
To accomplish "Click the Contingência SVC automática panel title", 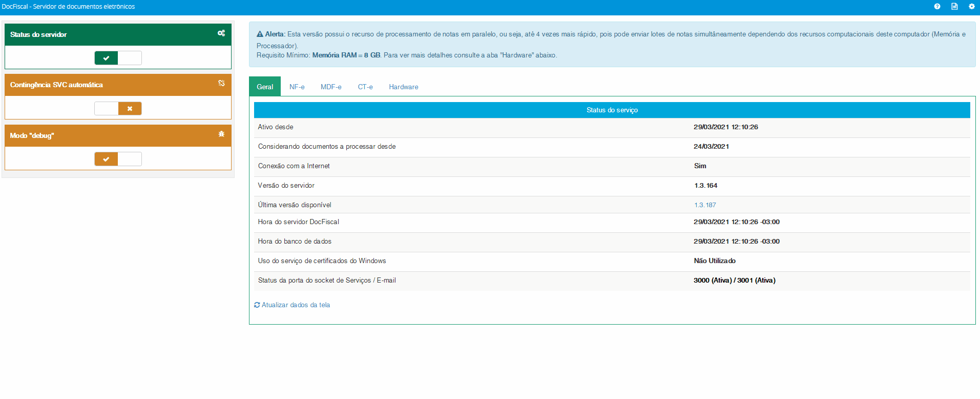I will (x=56, y=85).
